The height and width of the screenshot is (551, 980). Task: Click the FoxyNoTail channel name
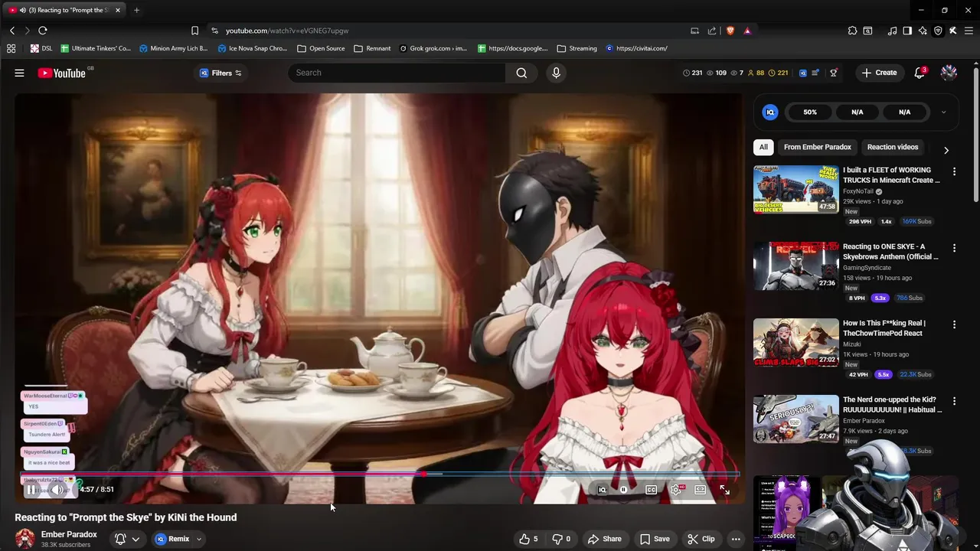coord(858,191)
